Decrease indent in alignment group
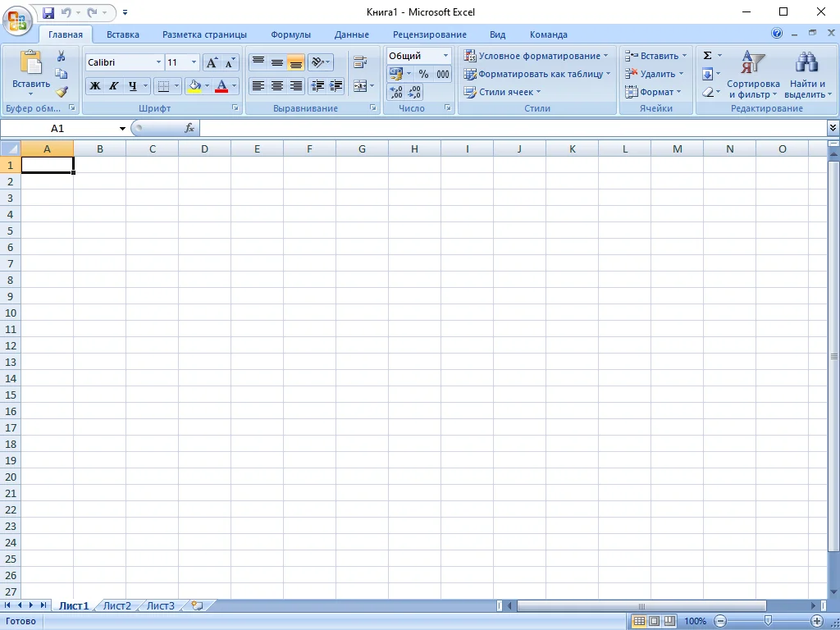The width and height of the screenshot is (840, 630). (x=317, y=85)
